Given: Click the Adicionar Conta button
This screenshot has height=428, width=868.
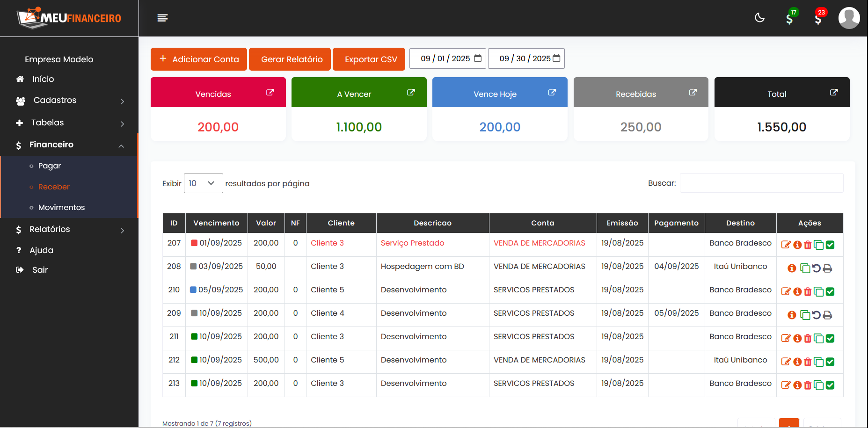Looking at the screenshot, I should pyautogui.click(x=199, y=59).
